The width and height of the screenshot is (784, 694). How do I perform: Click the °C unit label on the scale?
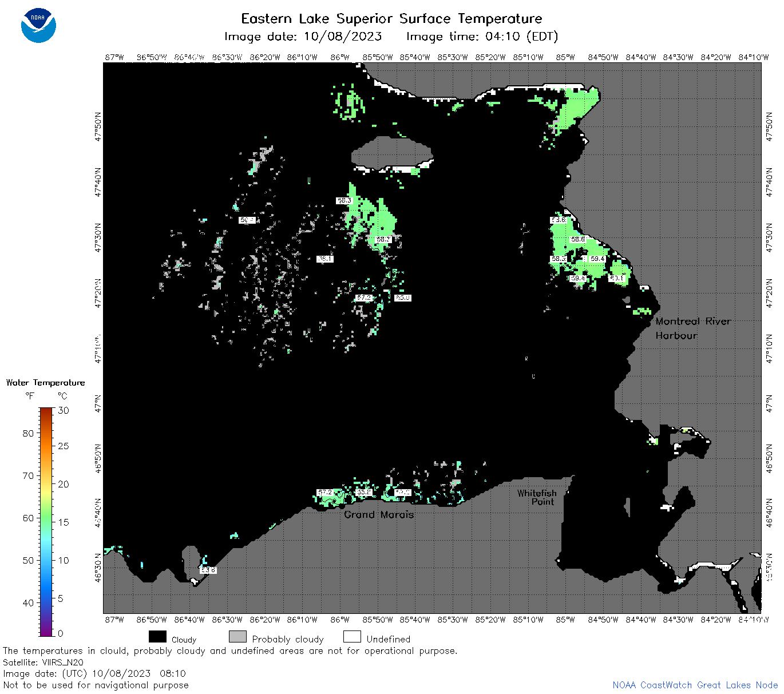pyautogui.click(x=62, y=396)
